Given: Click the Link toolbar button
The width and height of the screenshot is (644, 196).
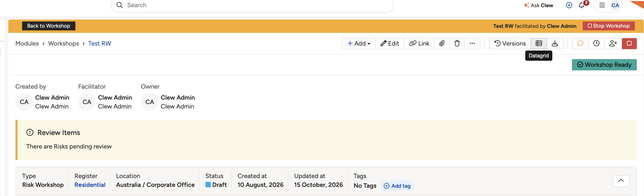Looking at the screenshot, I should [x=419, y=44].
